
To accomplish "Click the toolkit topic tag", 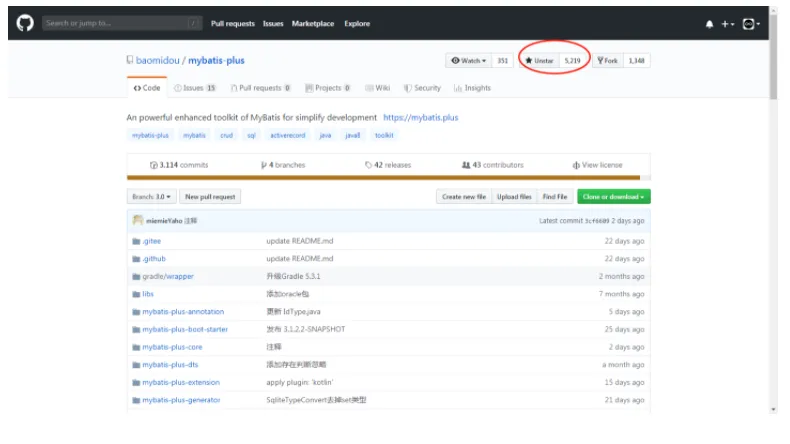I will point(384,135).
